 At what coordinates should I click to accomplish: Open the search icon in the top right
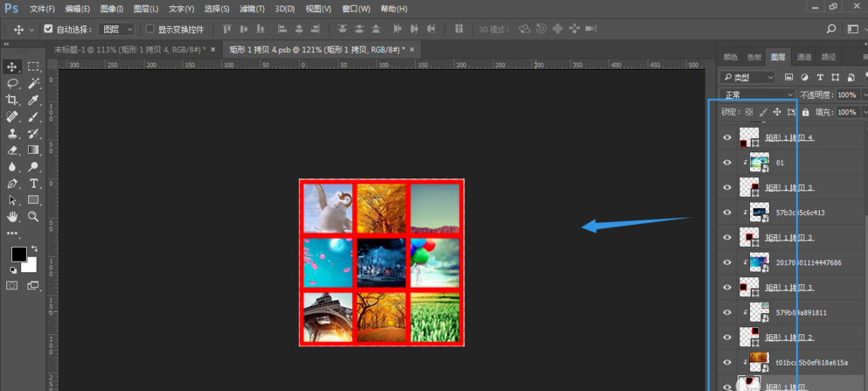tap(831, 29)
